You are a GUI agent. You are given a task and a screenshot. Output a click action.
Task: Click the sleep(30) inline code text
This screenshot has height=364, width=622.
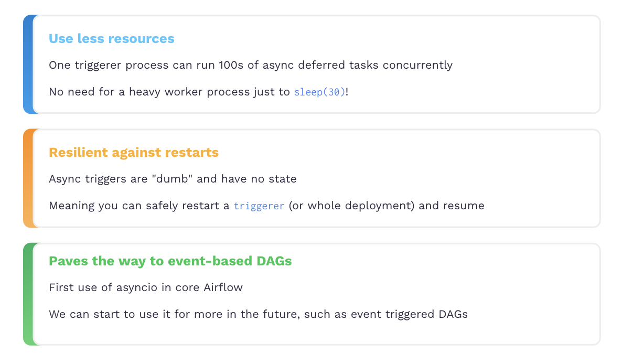(x=319, y=92)
